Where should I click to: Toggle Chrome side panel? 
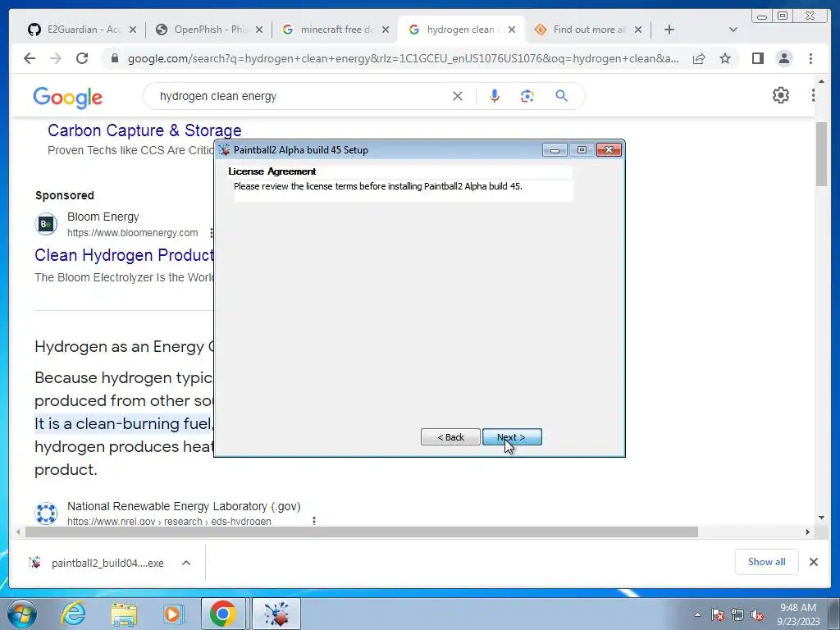point(757,58)
